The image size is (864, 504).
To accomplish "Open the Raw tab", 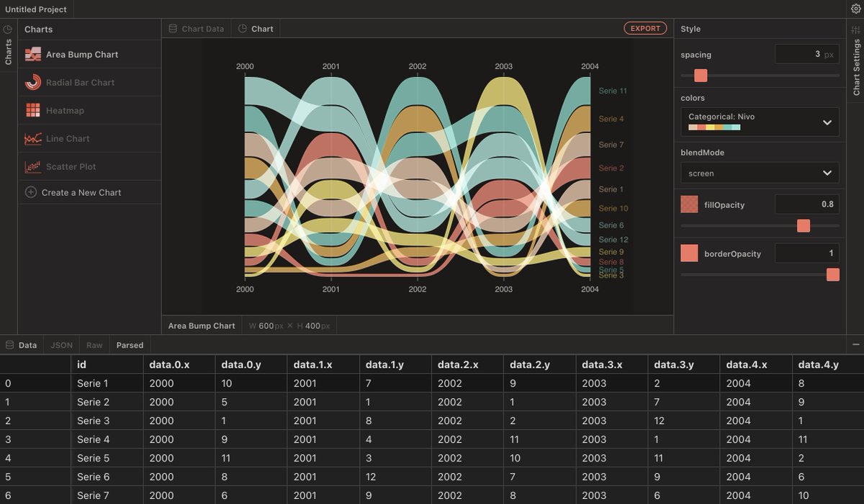I will [94, 345].
